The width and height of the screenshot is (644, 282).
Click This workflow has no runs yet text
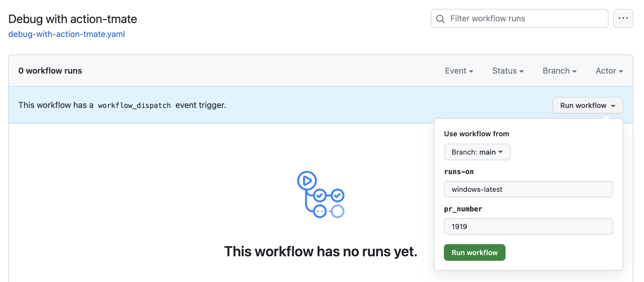[321, 251]
